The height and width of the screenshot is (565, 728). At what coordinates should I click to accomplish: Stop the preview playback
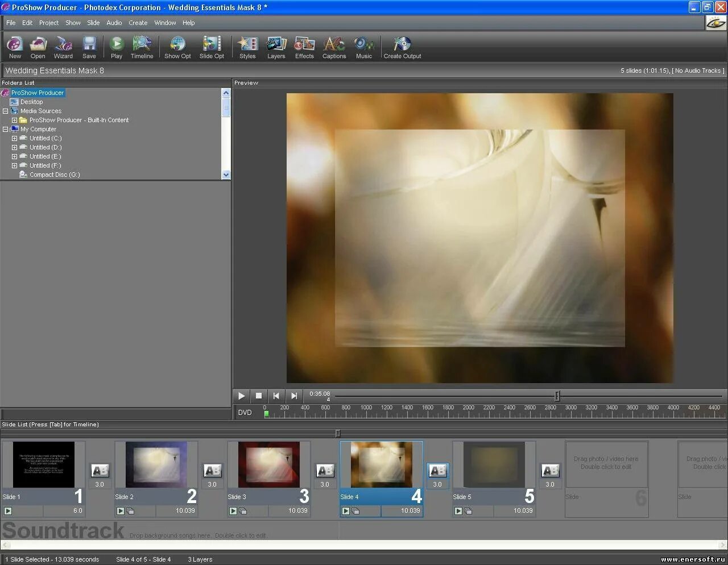(x=259, y=396)
